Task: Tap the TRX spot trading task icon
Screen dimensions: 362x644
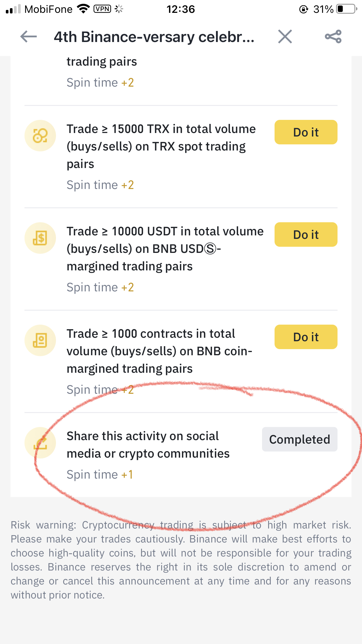Action: pyautogui.click(x=40, y=136)
